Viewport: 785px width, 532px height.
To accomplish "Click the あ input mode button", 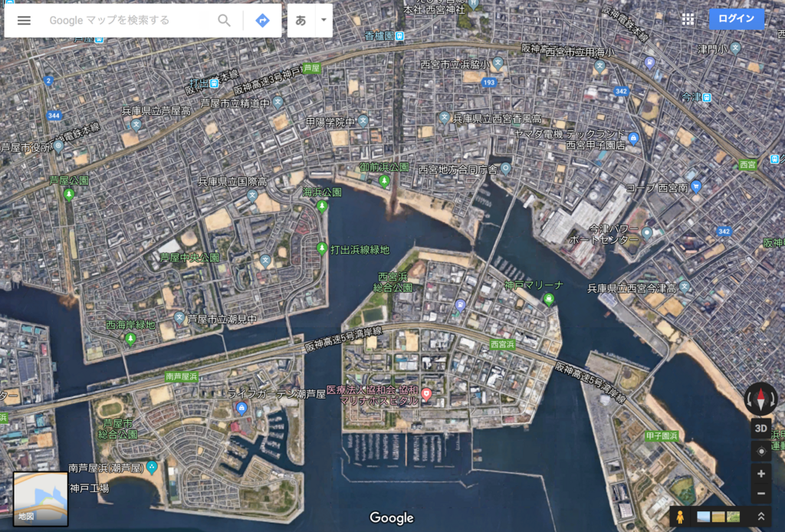I will [x=301, y=21].
